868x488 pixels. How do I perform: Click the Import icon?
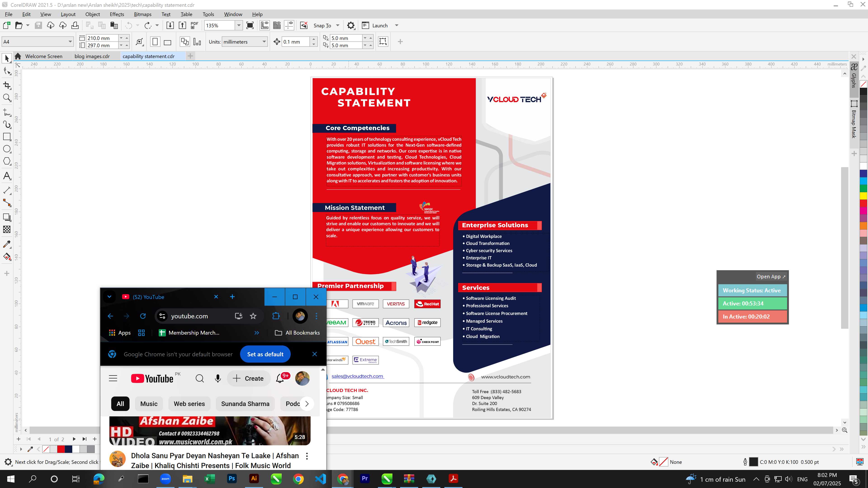pyautogui.click(x=170, y=25)
